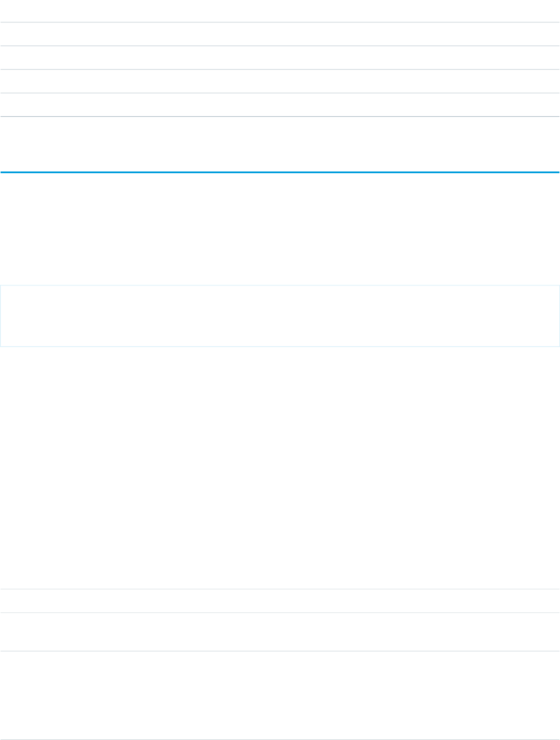Click the thick blue horizontal divider line
Viewport: 560px width, 740px height.
pos(279,172)
